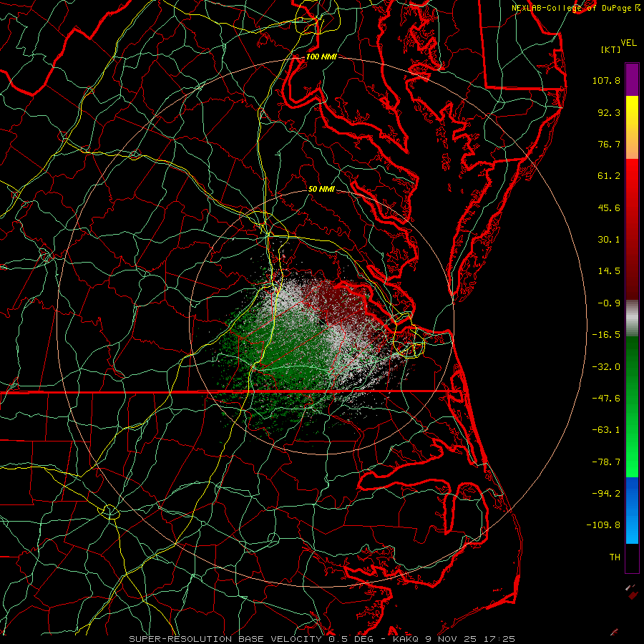Pick the purple segment of the velocity color bar
Viewport: 644px width, 644px height.
pos(632,79)
